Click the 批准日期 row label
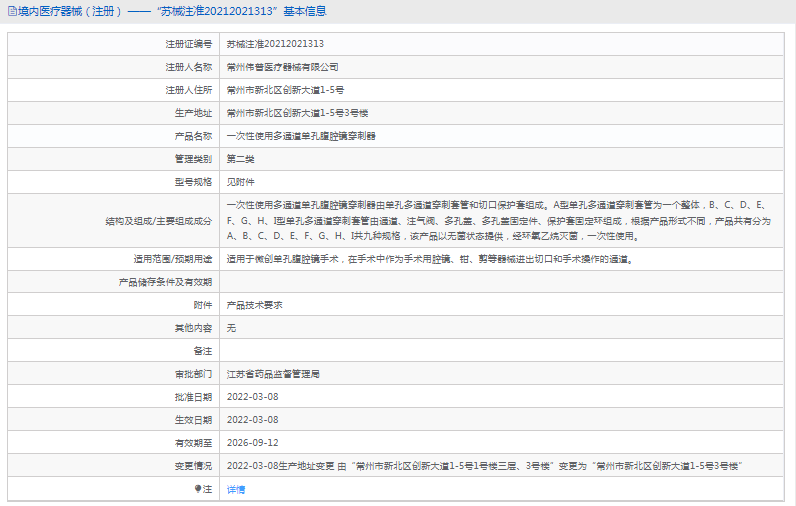Screen dimensions: 796x506 point(193,397)
